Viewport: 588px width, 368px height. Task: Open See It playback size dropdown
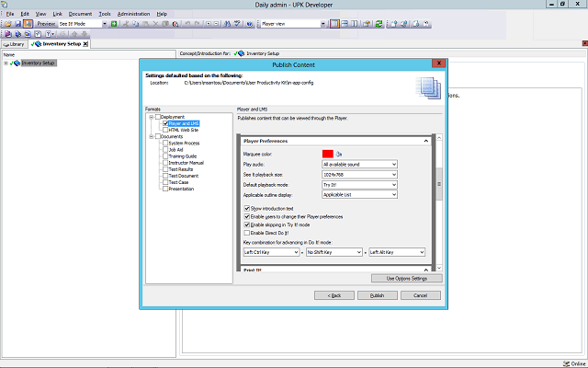[359, 175]
